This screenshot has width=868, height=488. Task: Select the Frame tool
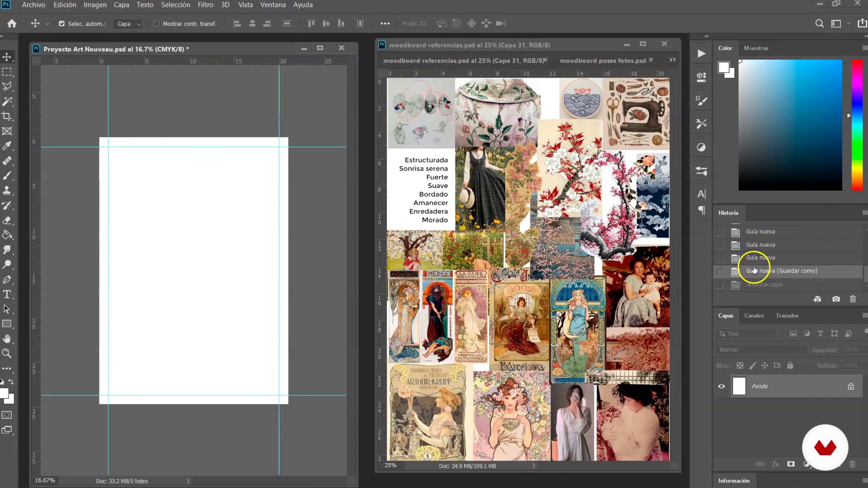[7, 131]
